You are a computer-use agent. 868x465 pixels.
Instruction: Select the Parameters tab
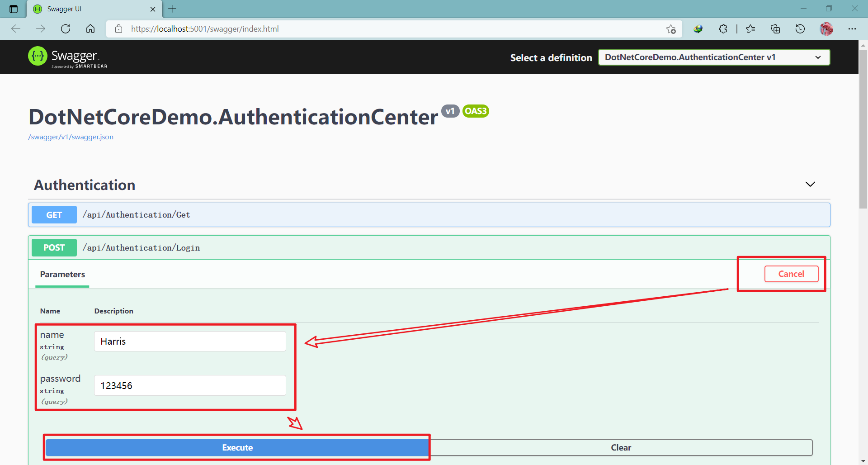pos(62,275)
